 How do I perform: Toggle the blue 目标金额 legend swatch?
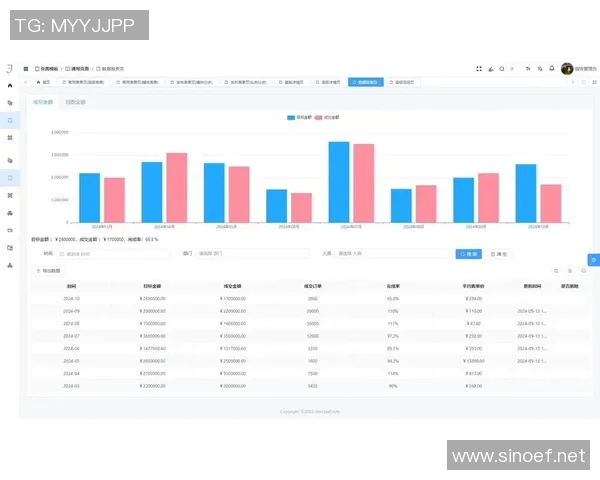[x=291, y=118]
